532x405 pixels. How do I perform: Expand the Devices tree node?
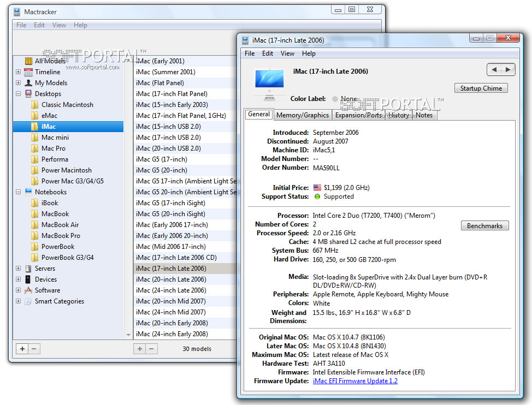[19, 279]
